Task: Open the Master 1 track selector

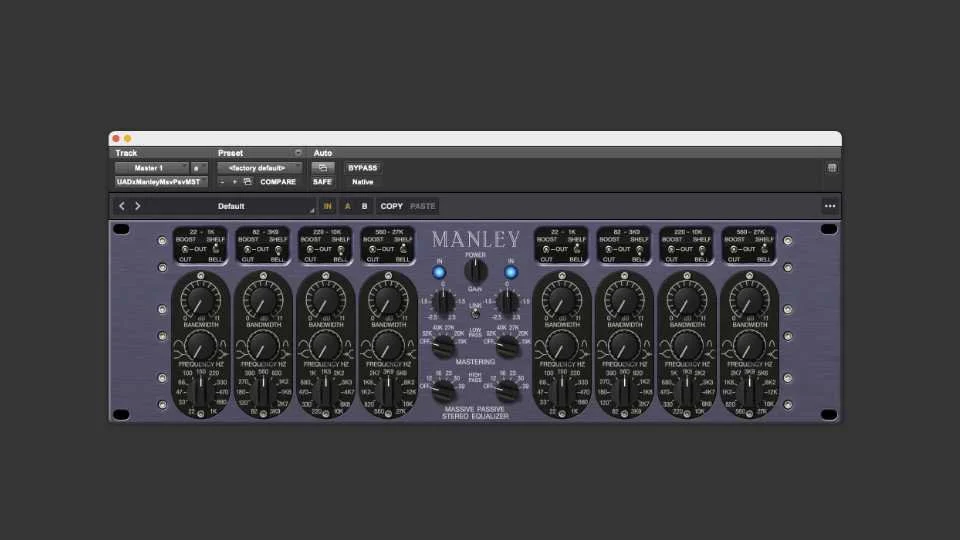Action: point(152,168)
